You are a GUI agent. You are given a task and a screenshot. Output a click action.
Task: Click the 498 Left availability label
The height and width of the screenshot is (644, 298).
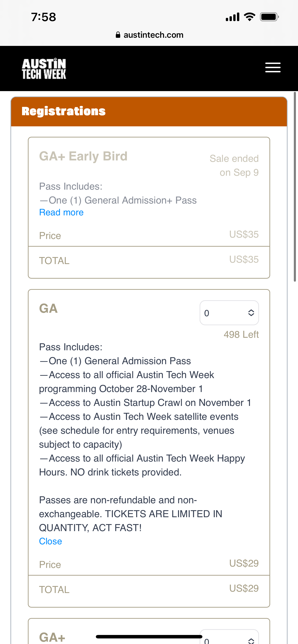point(241,335)
